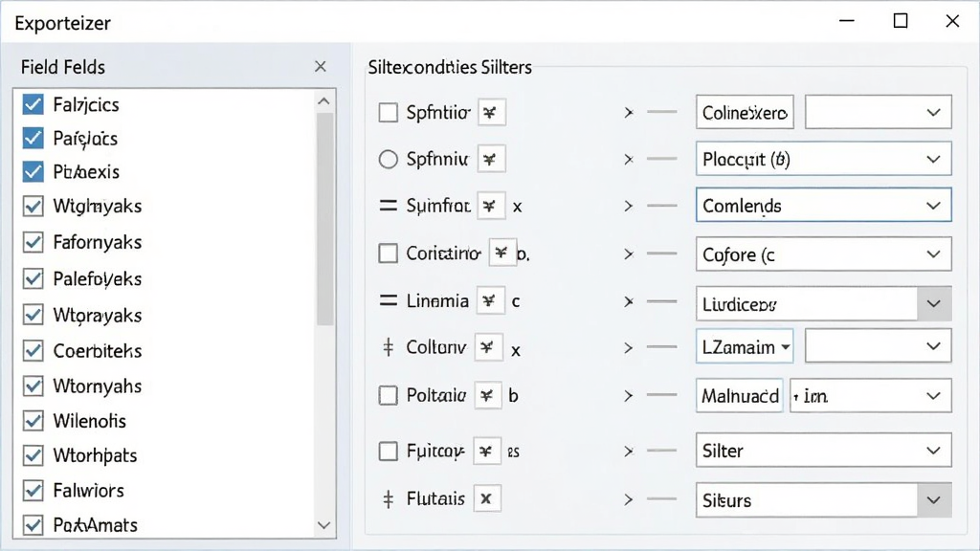Screen dimensions: 980x551
Task: Expand the Siturs dropdown
Action: point(824,499)
